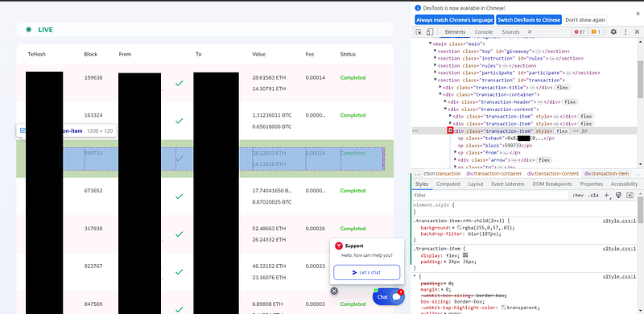Open DevTools settings gear
The width and height of the screenshot is (644, 314).
613,32
